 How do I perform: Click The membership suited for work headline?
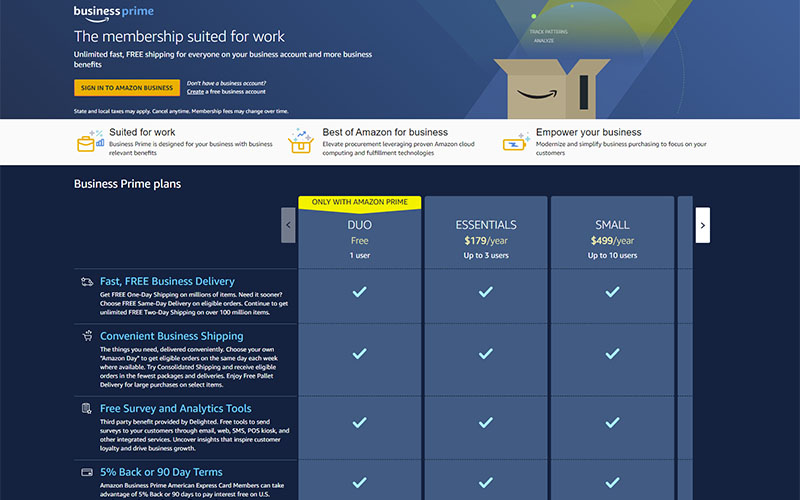(179, 36)
